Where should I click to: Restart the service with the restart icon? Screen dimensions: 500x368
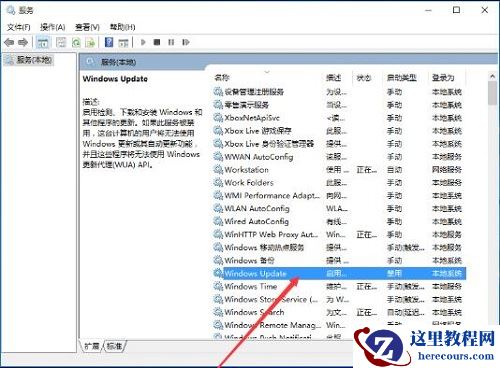pos(186,42)
